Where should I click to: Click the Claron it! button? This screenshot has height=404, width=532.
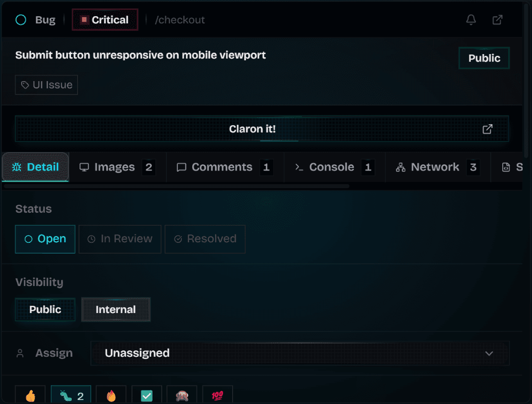pos(262,128)
